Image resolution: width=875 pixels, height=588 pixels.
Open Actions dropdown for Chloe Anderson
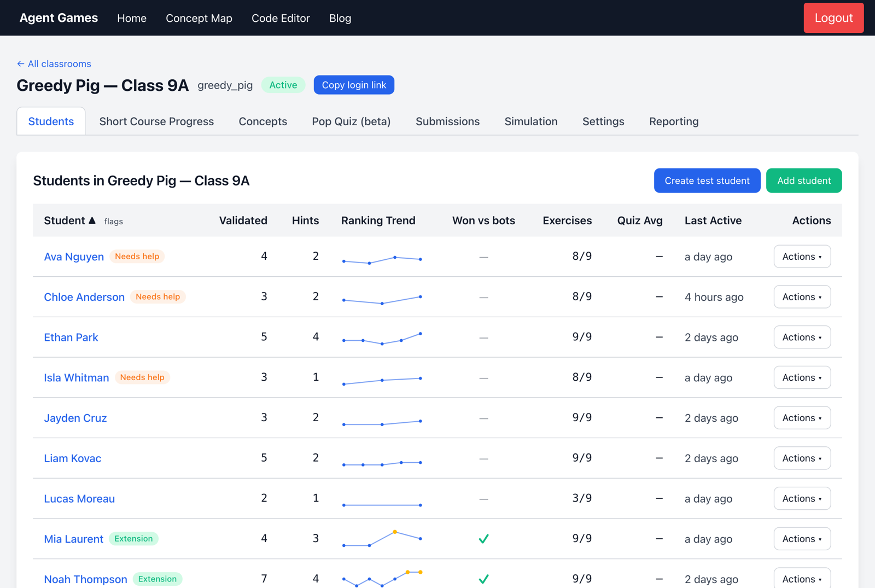(802, 297)
